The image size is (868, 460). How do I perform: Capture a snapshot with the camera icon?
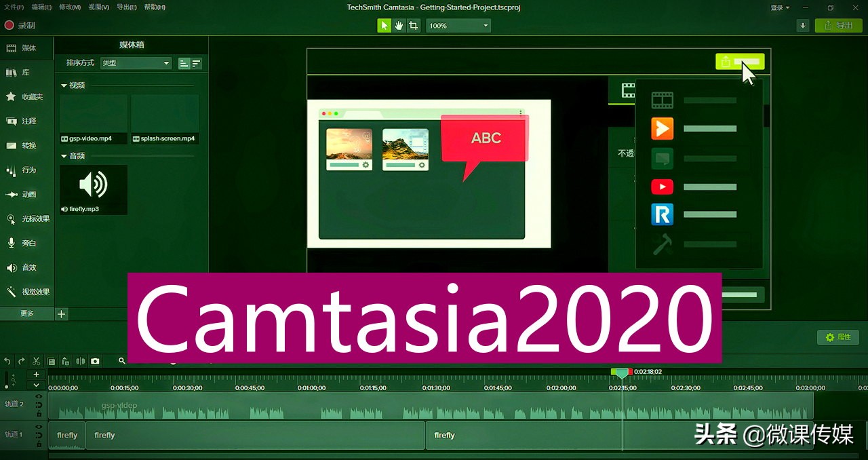96,362
